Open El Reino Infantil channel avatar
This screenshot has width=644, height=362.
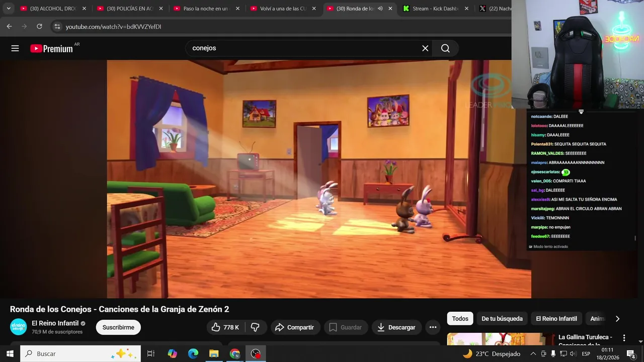pos(19,327)
